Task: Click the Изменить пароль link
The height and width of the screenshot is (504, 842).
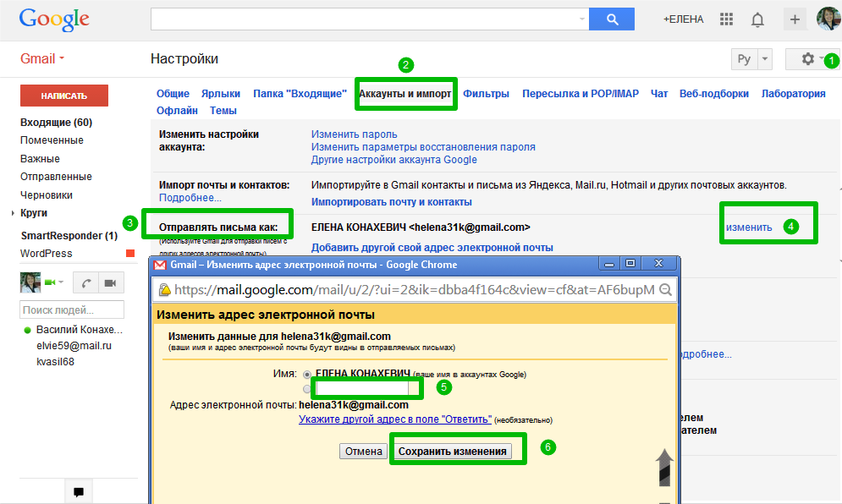Action: tap(354, 134)
